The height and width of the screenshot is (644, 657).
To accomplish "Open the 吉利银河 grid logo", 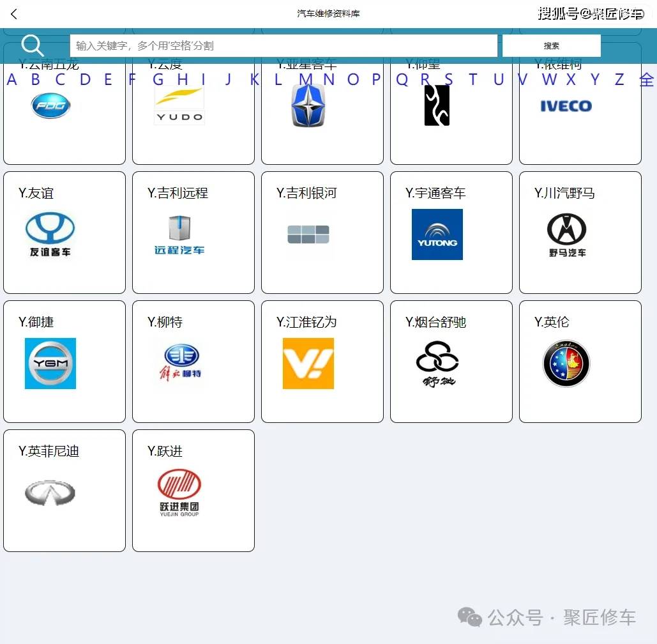I will coord(308,234).
